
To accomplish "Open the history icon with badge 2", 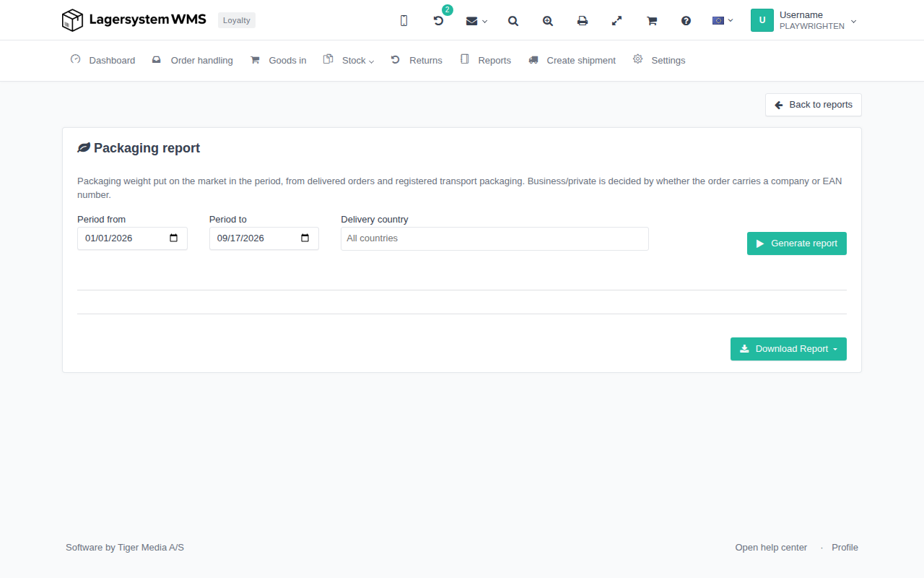I will (438, 21).
